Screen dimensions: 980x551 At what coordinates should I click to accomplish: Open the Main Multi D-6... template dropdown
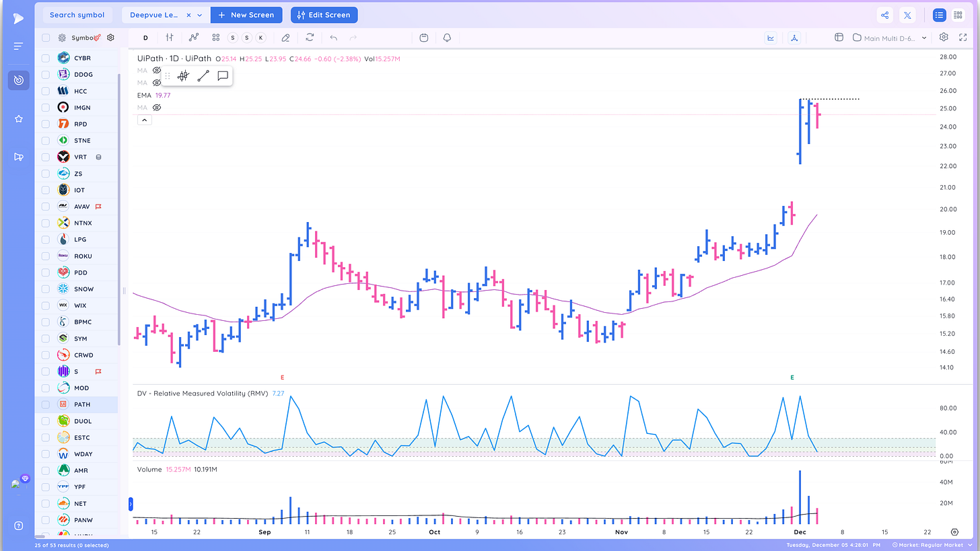[x=890, y=38]
